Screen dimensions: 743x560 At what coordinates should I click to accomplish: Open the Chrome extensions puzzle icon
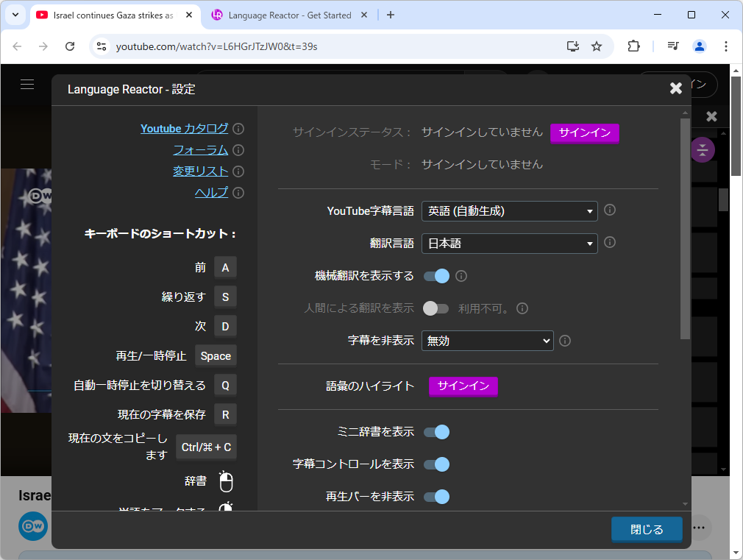[633, 46]
